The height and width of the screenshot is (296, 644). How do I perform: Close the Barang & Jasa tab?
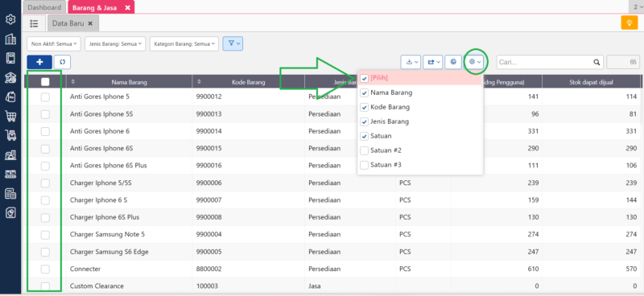(x=128, y=8)
